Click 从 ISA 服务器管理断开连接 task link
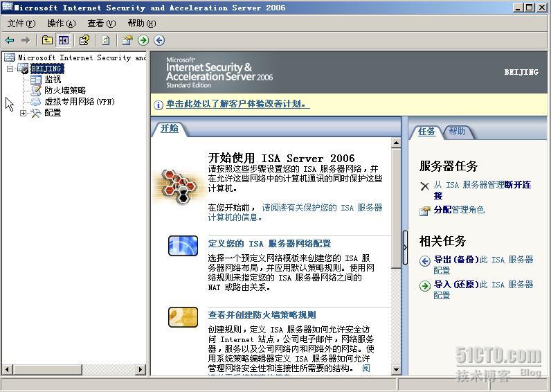This screenshot has height=392, width=551. 482,190
